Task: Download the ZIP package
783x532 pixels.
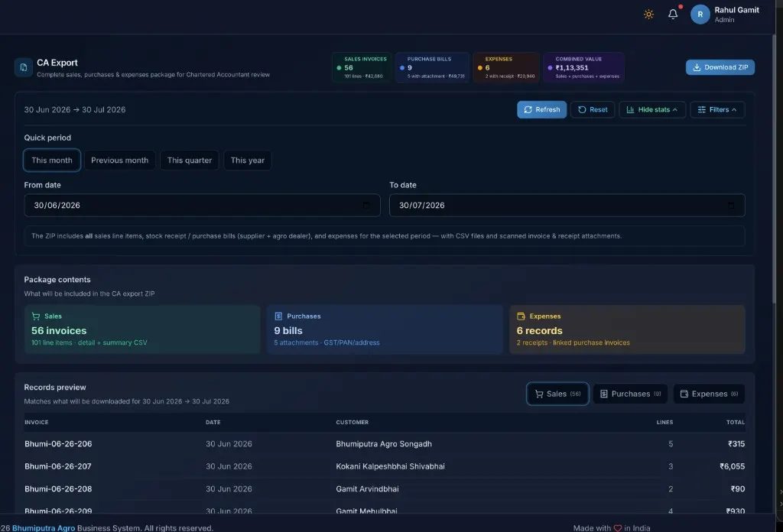Action: tap(720, 67)
